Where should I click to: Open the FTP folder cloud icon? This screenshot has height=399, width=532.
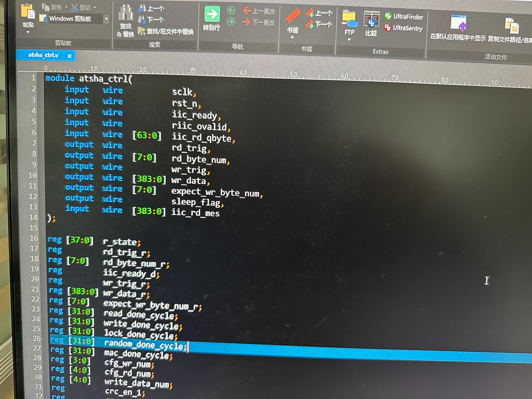point(349,19)
